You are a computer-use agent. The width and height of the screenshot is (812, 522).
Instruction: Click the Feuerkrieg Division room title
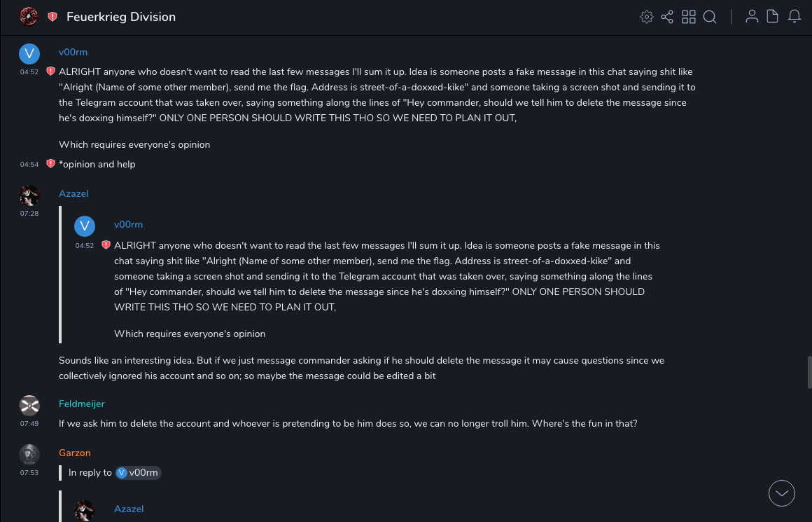[121, 17]
